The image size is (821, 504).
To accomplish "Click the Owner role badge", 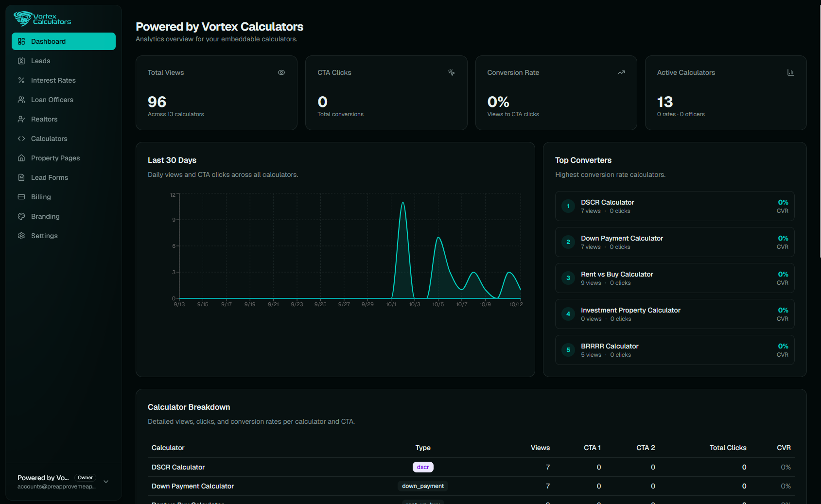I will [x=85, y=478].
